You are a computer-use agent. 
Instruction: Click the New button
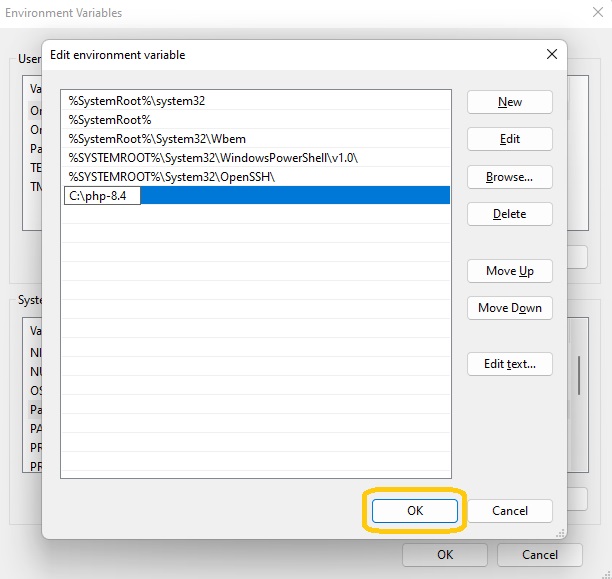tap(510, 102)
